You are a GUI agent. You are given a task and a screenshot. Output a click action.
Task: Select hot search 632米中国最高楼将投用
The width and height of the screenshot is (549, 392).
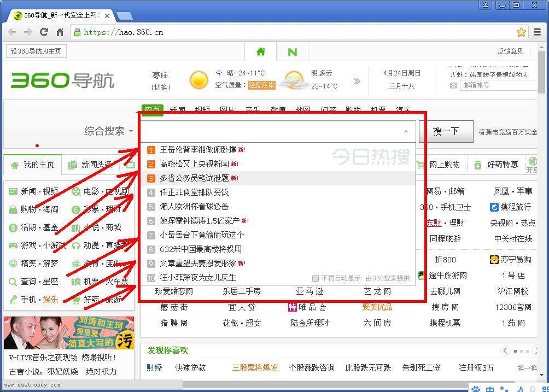click(201, 249)
